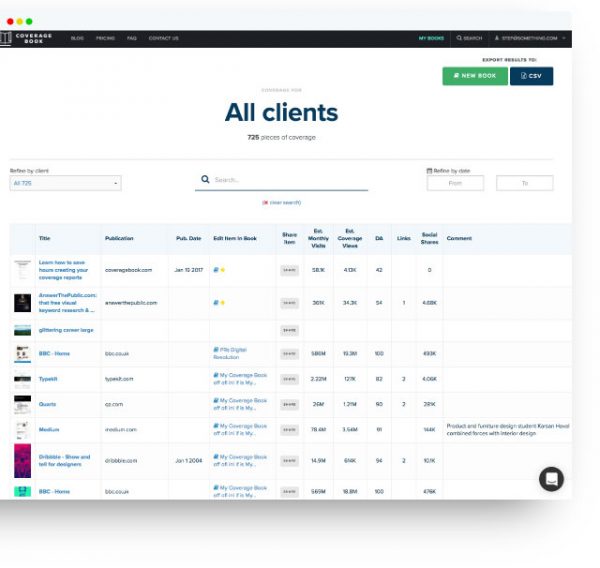This screenshot has width=600, height=568.
Task: Click the magnifier icon in the search bar
Action: click(205, 180)
